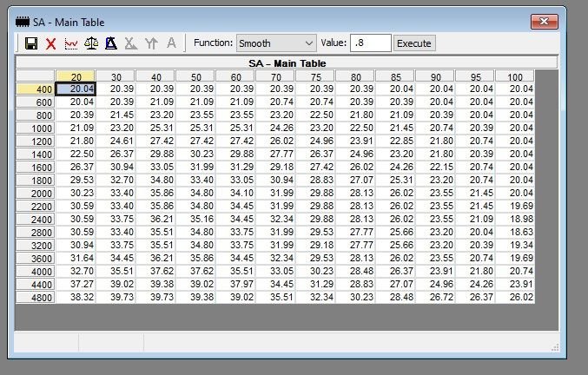Click the greyed-out letter A icon
This screenshot has height=375, width=588.
171,43
